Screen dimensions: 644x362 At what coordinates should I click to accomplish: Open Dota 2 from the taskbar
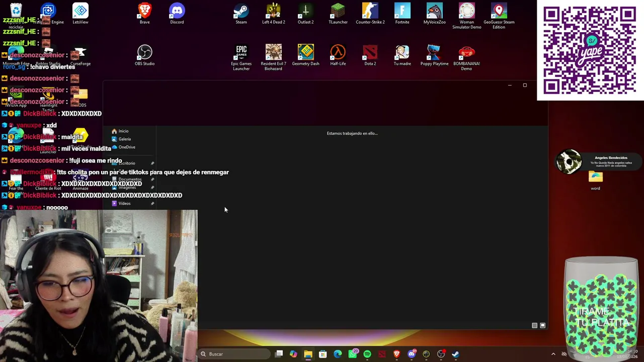382,354
